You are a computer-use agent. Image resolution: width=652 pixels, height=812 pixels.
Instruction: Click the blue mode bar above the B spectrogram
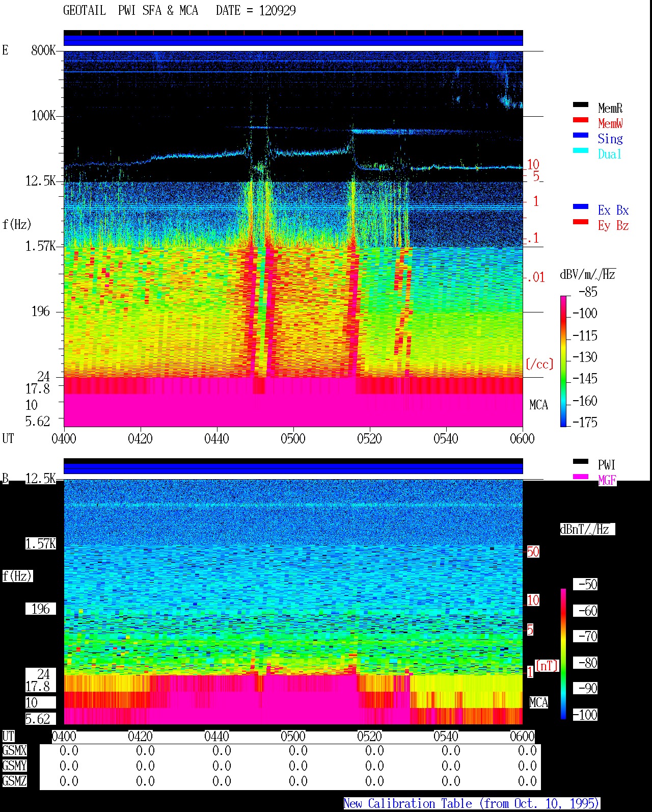pos(293,468)
